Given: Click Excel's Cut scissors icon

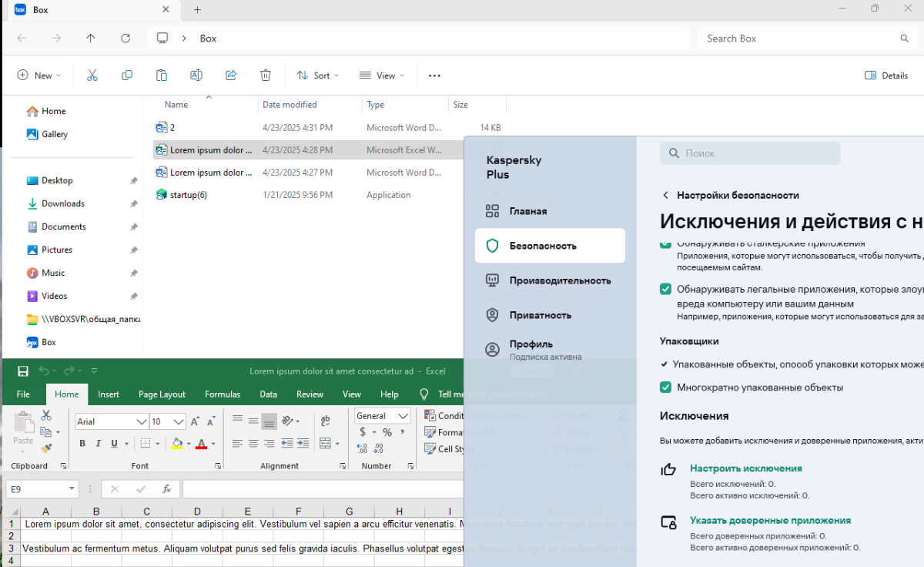Looking at the screenshot, I should (45, 414).
